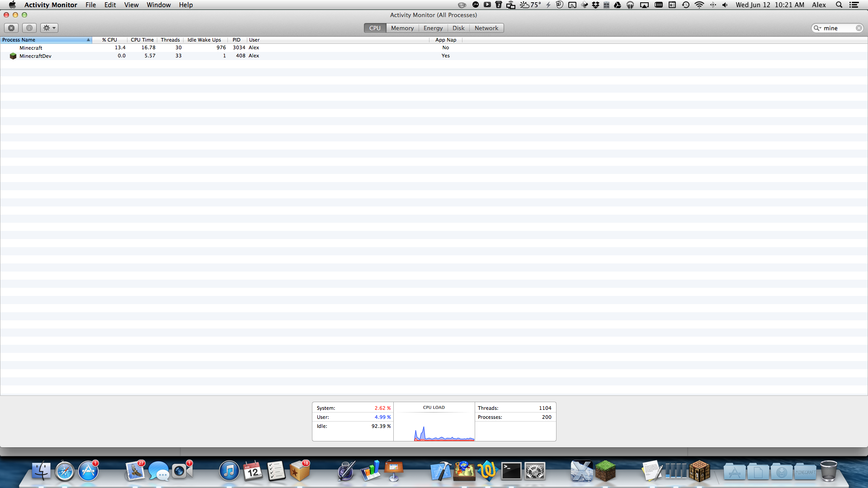Screen dimensions: 868x488
Task: Sort by Idle Wake Ups column
Action: [x=204, y=40]
